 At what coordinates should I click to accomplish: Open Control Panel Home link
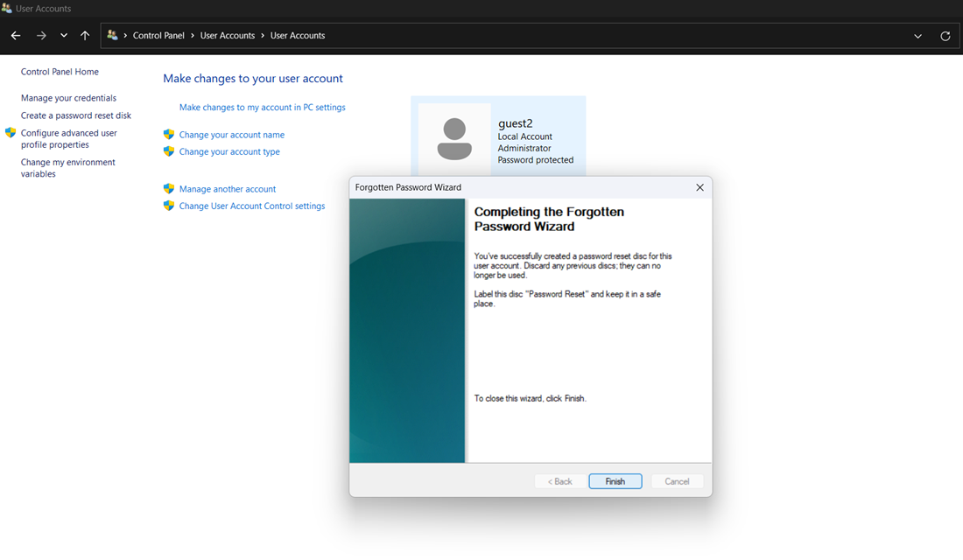(x=60, y=72)
